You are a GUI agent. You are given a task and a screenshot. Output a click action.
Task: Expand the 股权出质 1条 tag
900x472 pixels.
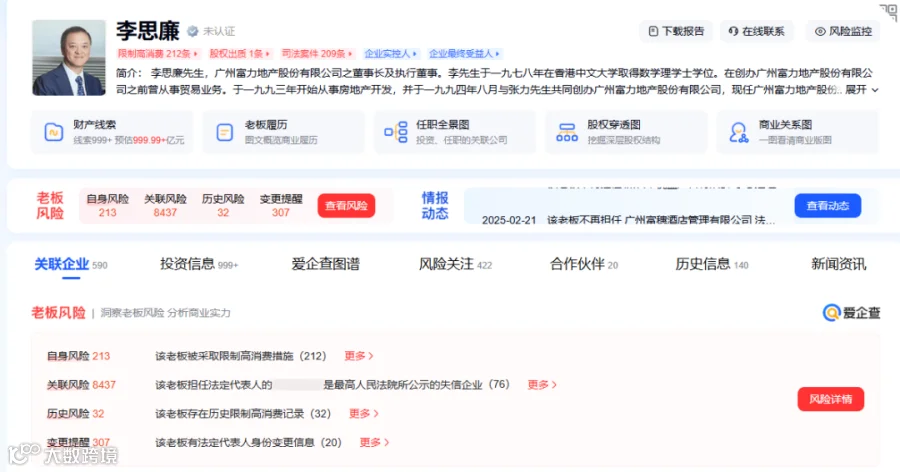(x=239, y=53)
